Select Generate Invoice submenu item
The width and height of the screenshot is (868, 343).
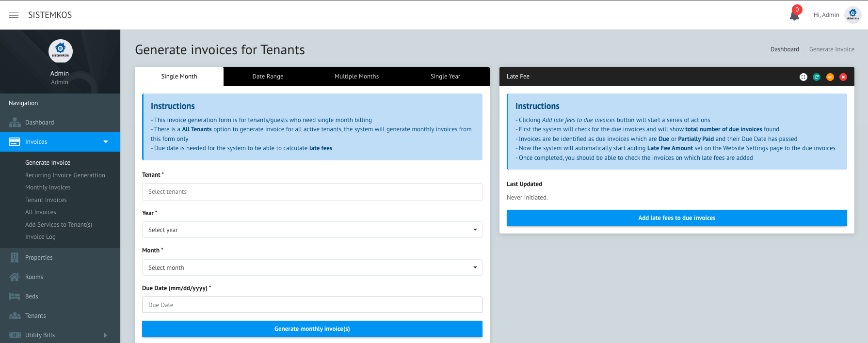coord(48,163)
